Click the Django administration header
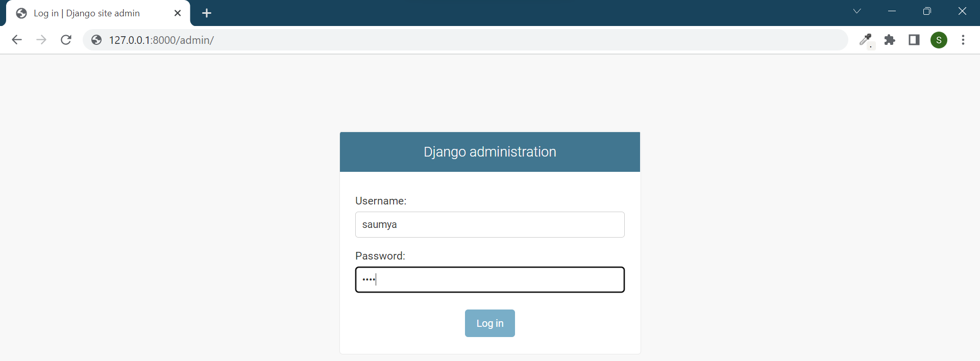 490,152
